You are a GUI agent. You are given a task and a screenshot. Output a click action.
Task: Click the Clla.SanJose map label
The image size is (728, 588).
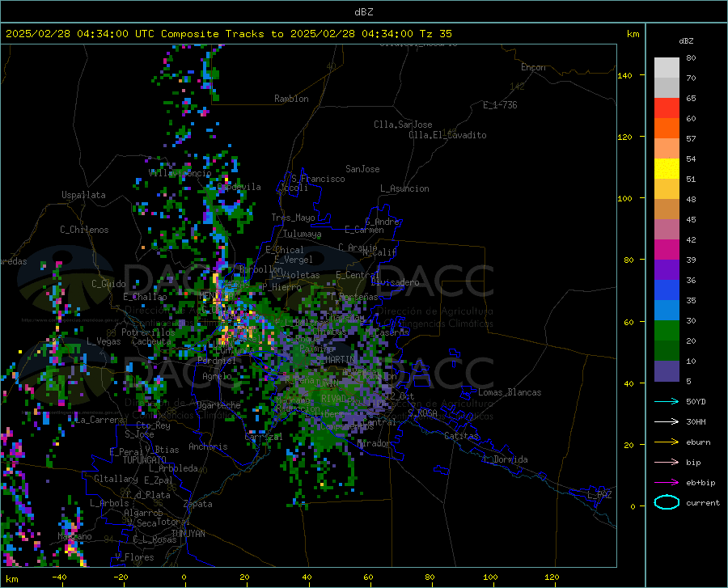pyautogui.click(x=403, y=125)
